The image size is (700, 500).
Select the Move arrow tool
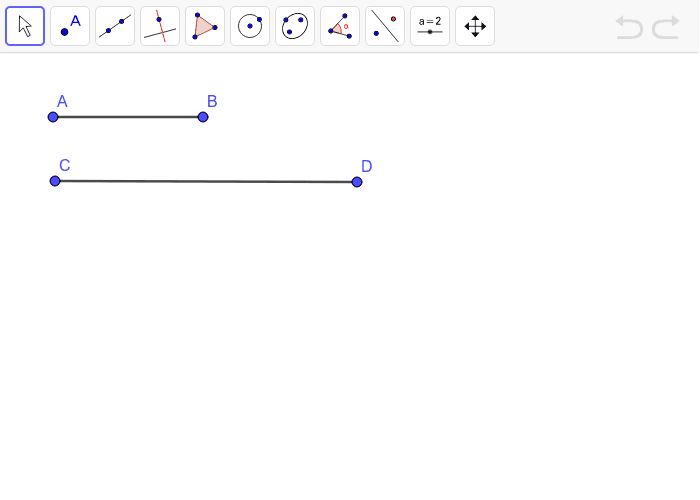point(25,26)
